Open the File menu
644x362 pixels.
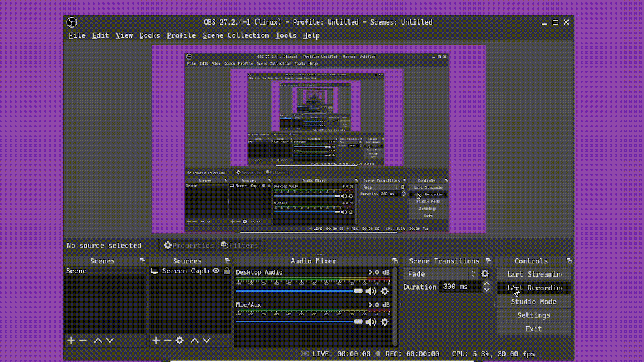[x=77, y=35]
